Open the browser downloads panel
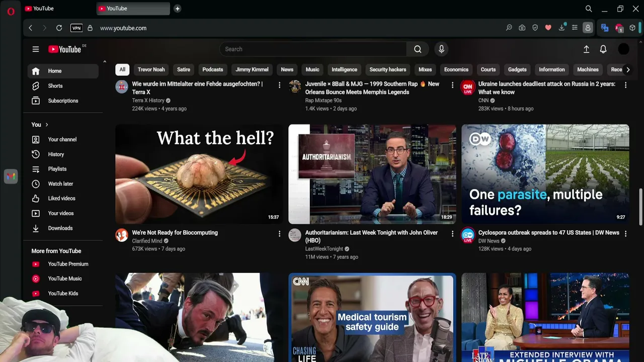The image size is (644, 362). pos(561,28)
